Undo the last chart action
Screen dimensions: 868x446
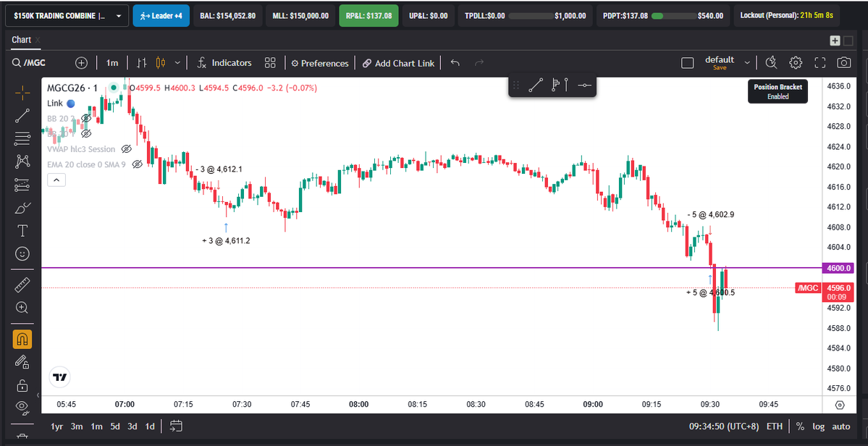click(x=455, y=63)
